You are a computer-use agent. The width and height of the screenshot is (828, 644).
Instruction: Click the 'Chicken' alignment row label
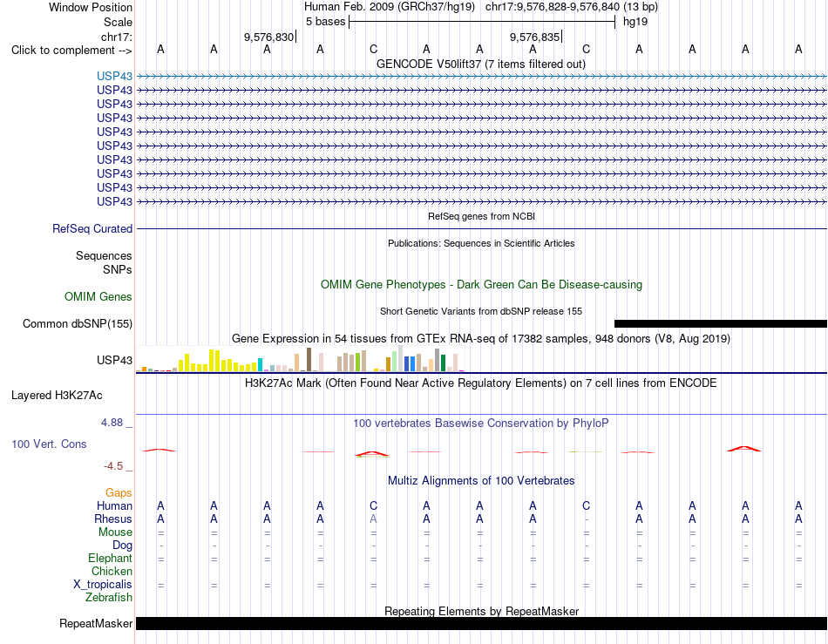[x=112, y=571]
